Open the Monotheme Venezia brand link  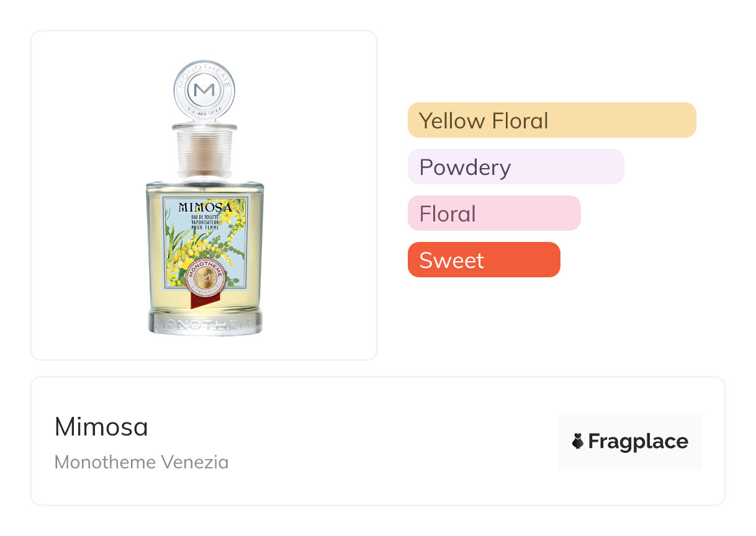(141, 462)
